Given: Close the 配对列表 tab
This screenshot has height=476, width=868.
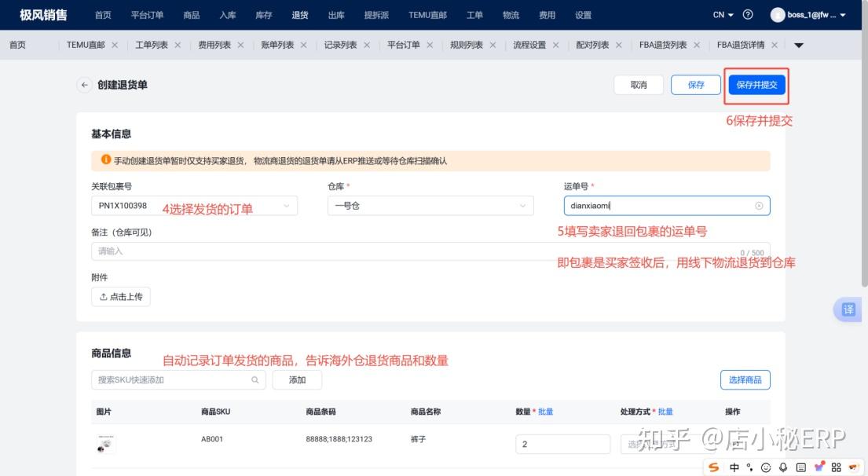Looking at the screenshot, I should click(x=619, y=45).
